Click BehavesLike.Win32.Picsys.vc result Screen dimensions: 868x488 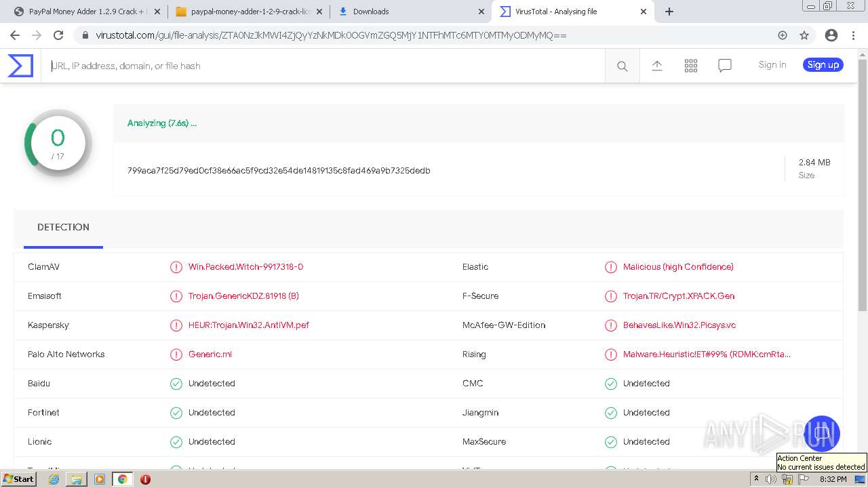(x=679, y=325)
